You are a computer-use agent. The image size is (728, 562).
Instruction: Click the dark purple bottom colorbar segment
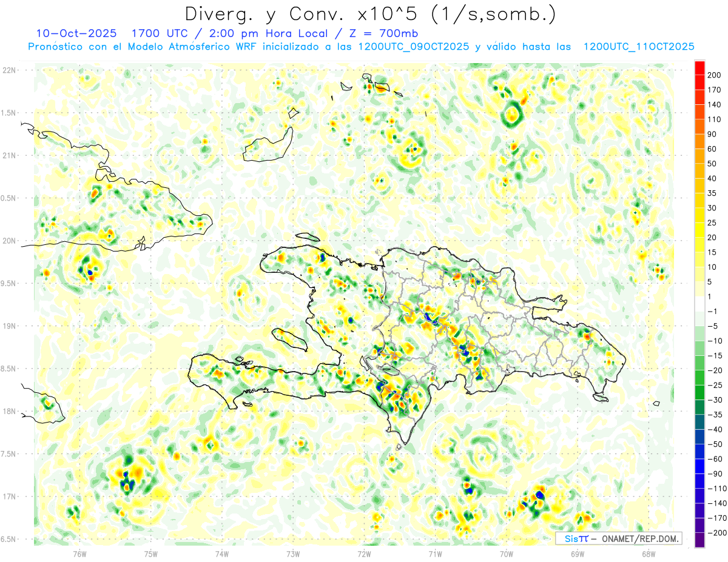pos(699,540)
